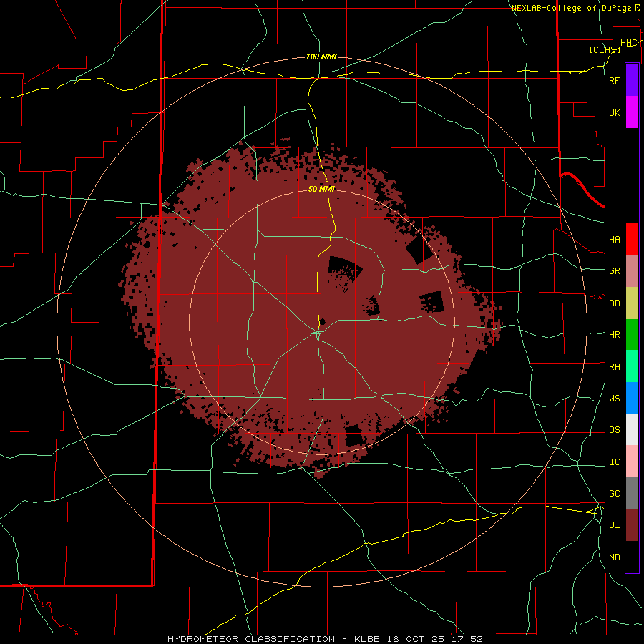This screenshot has height=644, width=644.
Task: Click the BD legend label
Action: tap(614, 303)
